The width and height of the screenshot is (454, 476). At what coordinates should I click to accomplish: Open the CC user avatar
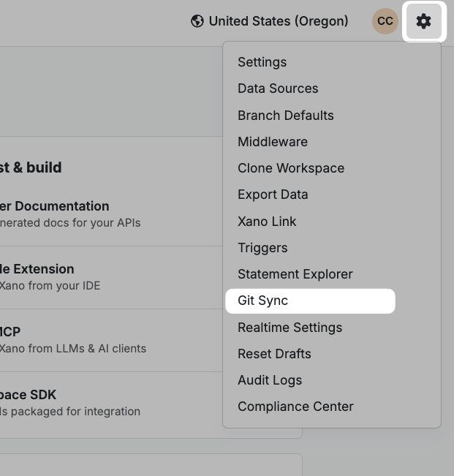(x=385, y=21)
